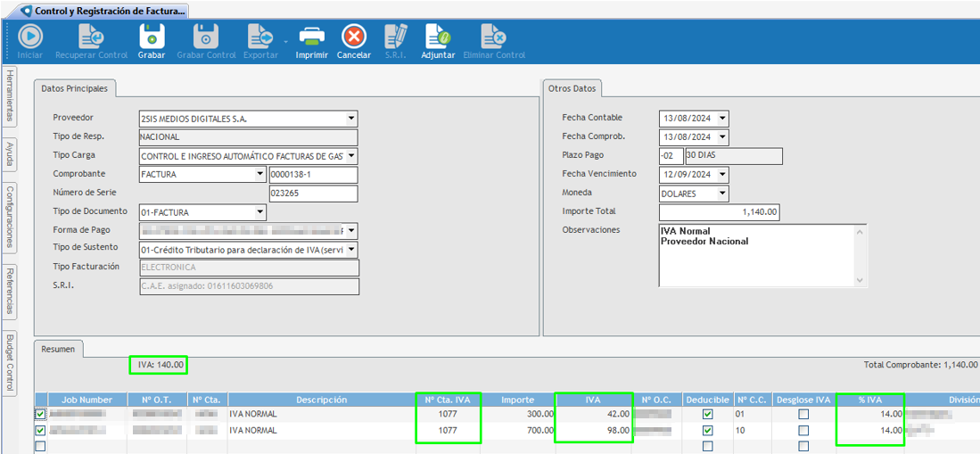This screenshot has width=980, height=454.
Task: Click the comprobante number field 0000138-1
Action: [313, 175]
